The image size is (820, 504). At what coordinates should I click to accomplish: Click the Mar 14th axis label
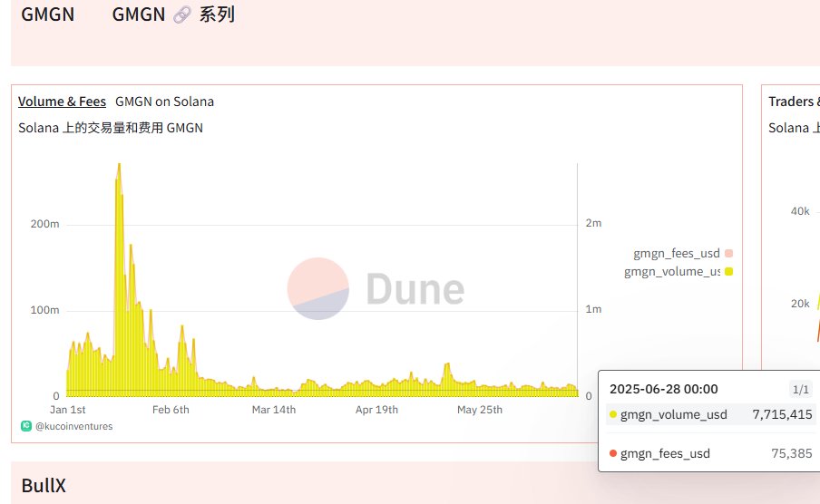274,410
